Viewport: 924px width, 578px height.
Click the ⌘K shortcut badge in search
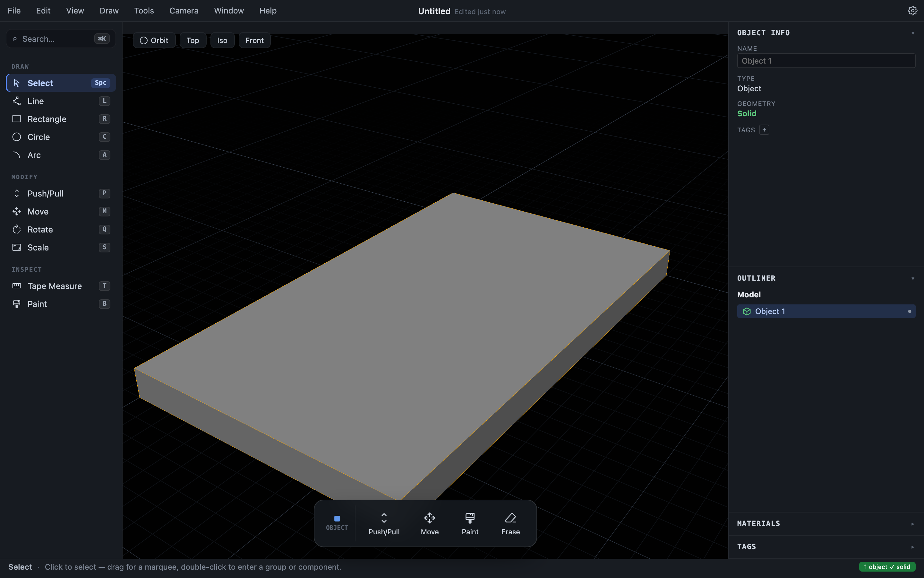(x=102, y=39)
